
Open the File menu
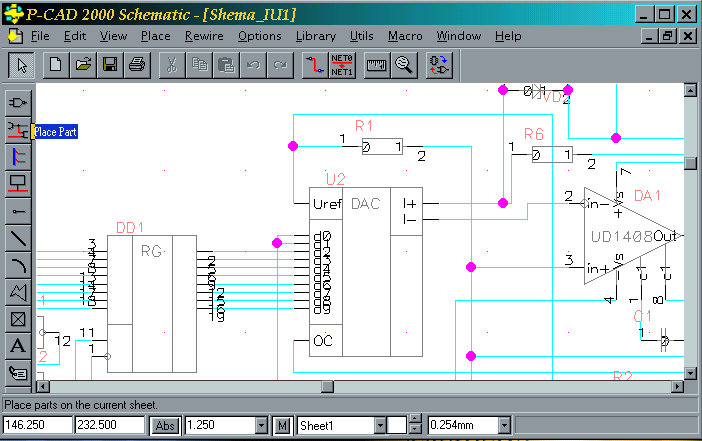click(x=40, y=36)
